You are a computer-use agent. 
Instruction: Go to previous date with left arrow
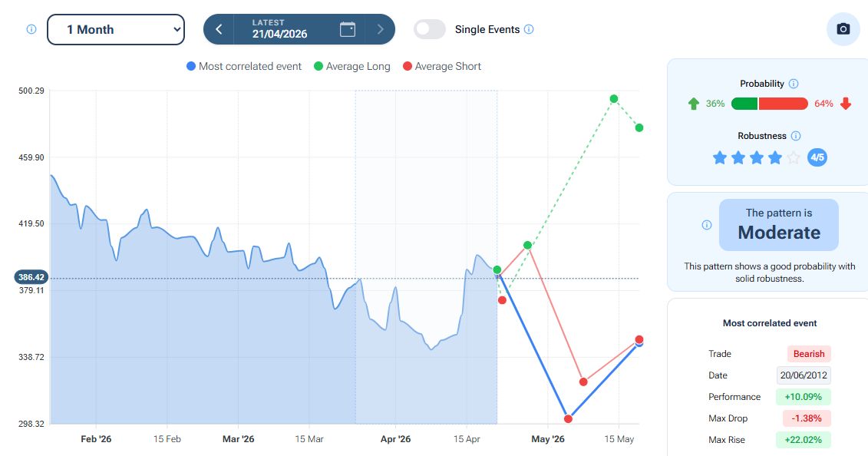pos(219,29)
